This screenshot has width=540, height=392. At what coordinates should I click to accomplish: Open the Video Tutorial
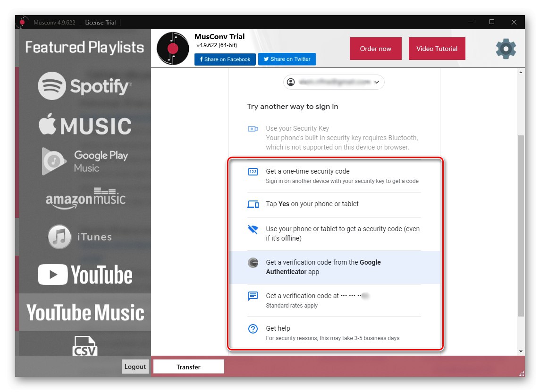(437, 49)
